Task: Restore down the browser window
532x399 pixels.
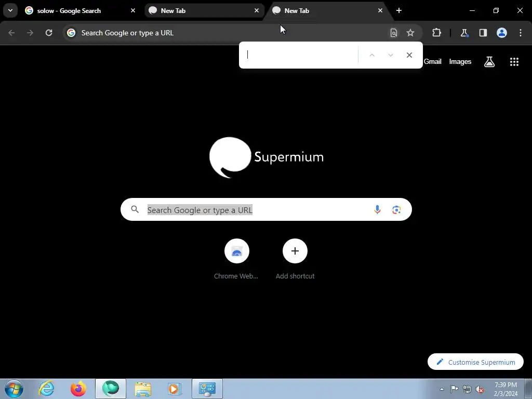Action: click(x=496, y=10)
